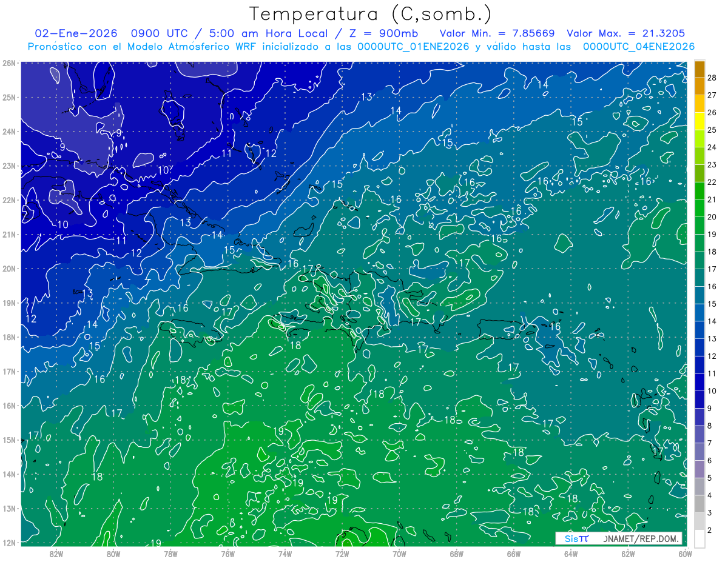This screenshot has width=728, height=562.
Task: Click the longitude label "64W"
Action: pyautogui.click(x=571, y=553)
